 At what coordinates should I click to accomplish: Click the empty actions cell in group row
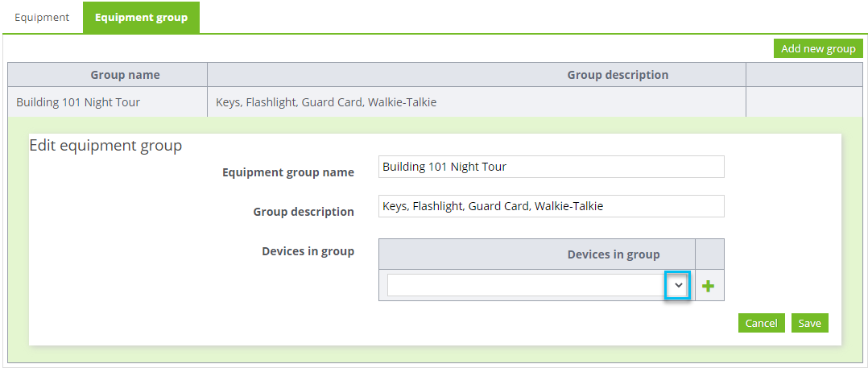click(804, 101)
